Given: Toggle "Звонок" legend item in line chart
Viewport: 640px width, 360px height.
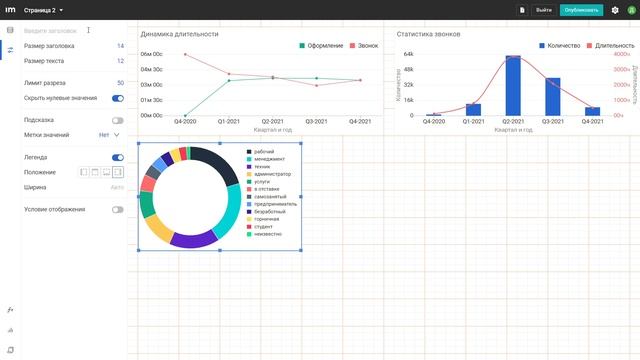Looking at the screenshot, I should 364,46.
